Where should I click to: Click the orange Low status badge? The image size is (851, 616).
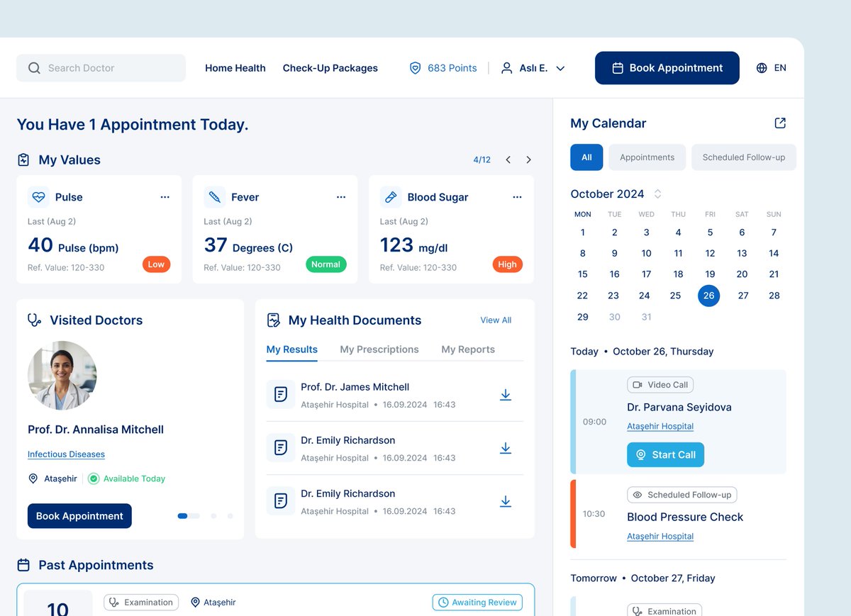(156, 264)
